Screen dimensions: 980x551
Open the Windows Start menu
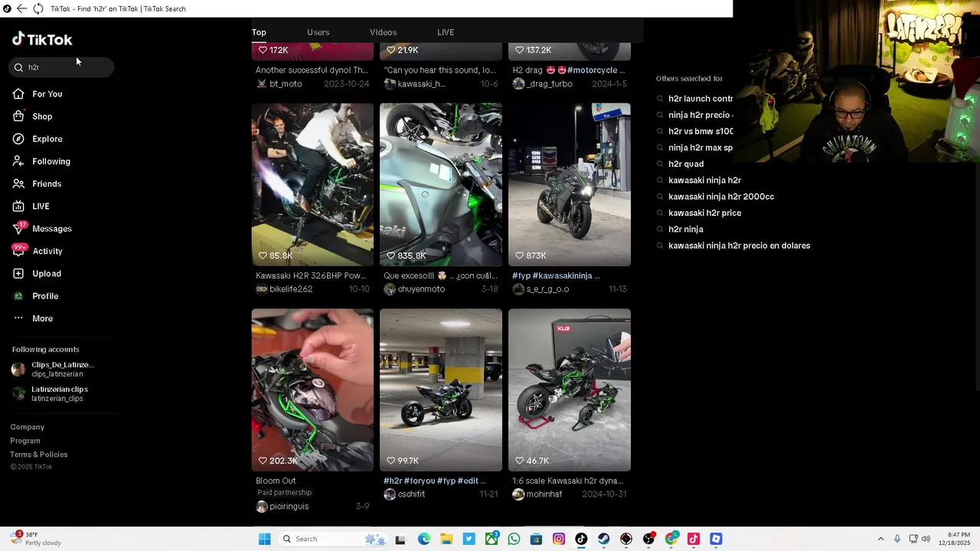pyautogui.click(x=264, y=539)
